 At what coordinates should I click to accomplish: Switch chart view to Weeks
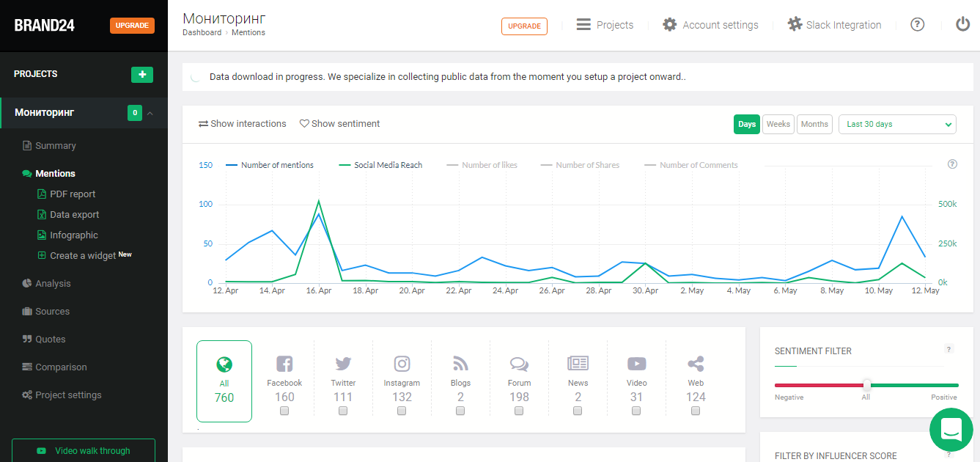pos(778,125)
